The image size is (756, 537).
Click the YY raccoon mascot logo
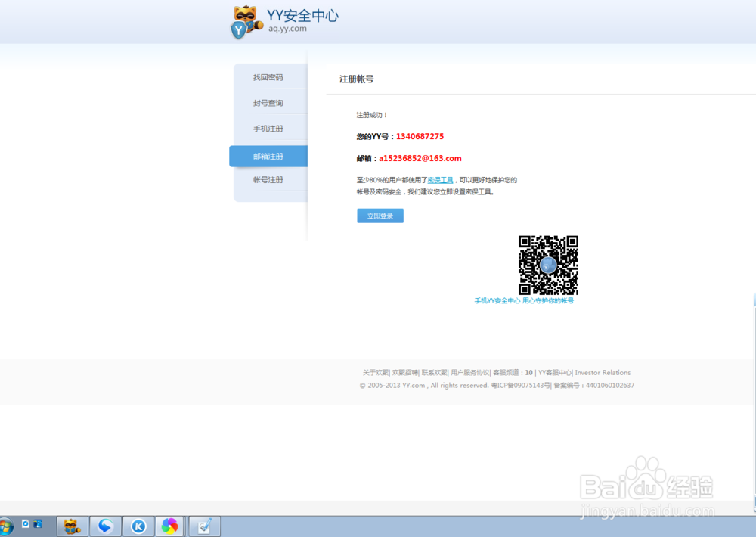point(247,22)
